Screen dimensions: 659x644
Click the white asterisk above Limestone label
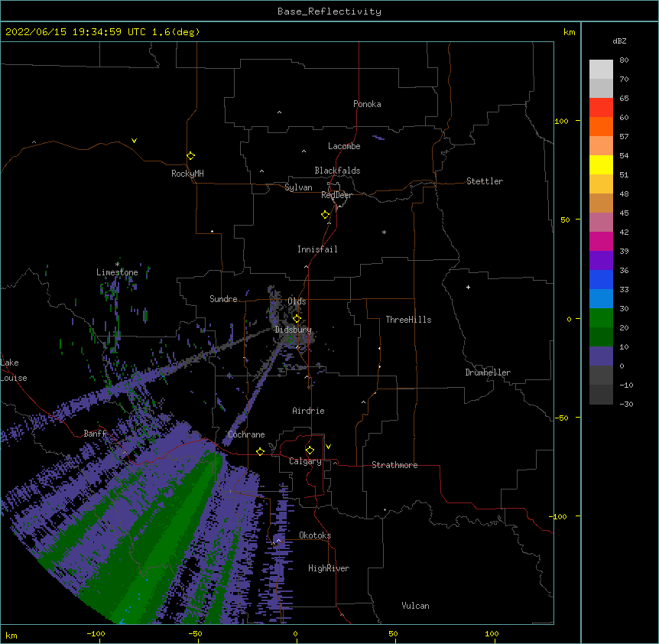click(x=117, y=264)
